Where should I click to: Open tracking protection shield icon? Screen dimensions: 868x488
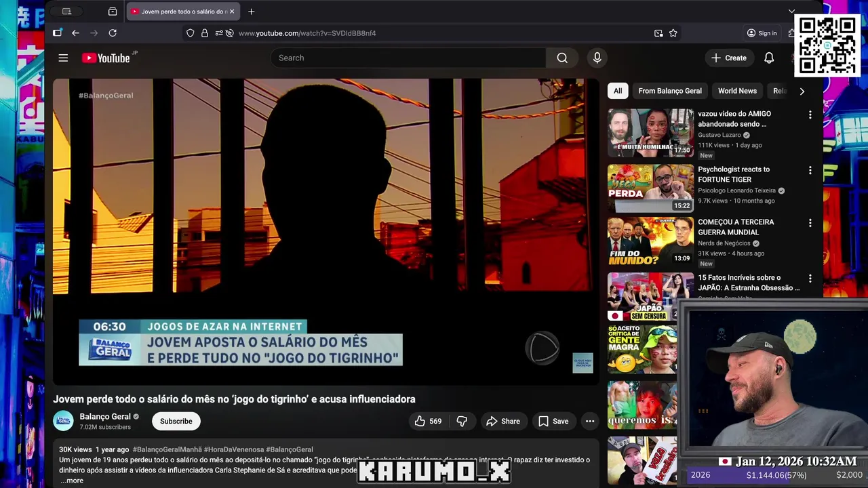[x=190, y=33]
